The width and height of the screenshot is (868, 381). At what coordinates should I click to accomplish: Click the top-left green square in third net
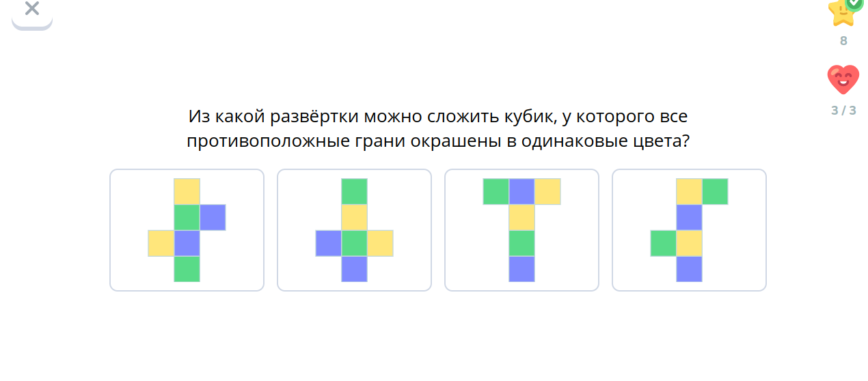click(496, 191)
